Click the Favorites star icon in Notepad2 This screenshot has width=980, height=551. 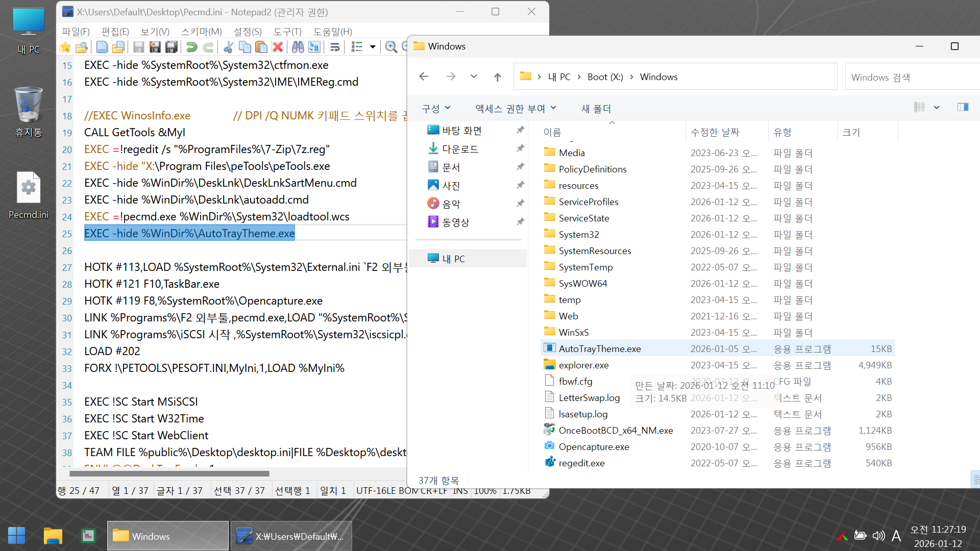click(x=65, y=47)
